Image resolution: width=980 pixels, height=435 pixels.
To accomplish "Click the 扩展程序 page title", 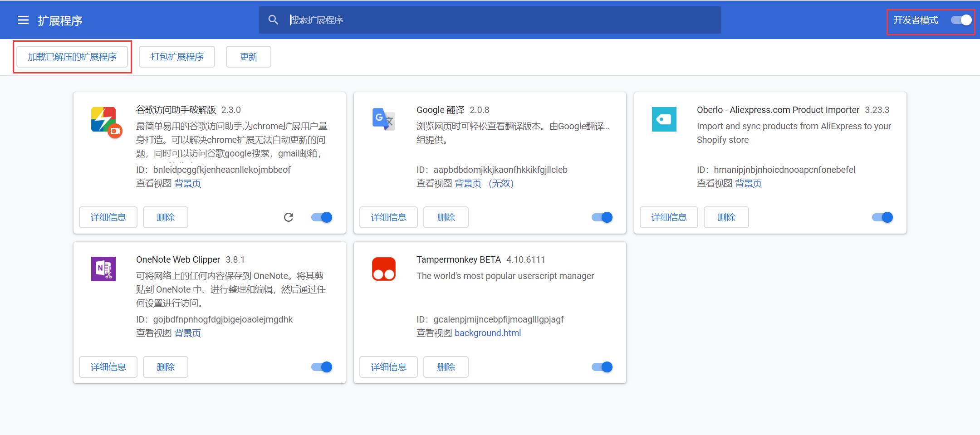I will (x=60, y=20).
